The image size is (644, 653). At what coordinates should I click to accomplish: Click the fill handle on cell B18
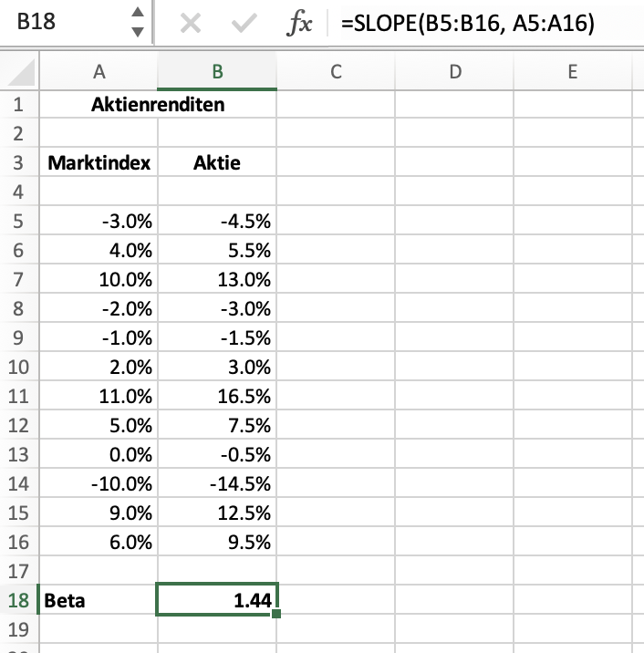pos(275,614)
